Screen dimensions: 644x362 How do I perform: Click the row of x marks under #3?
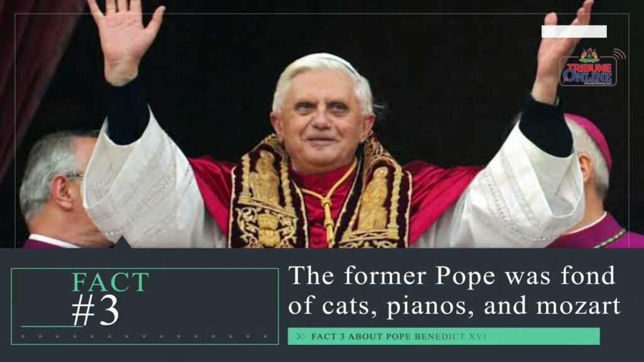pyautogui.click(x=144, y=337)
